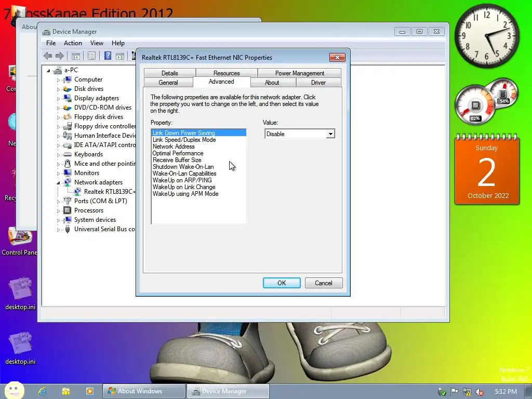The height and width of the screenshot is (399, 532).
Task: Select the a-PC root computer icon
Action: click(x=57, y=70)
